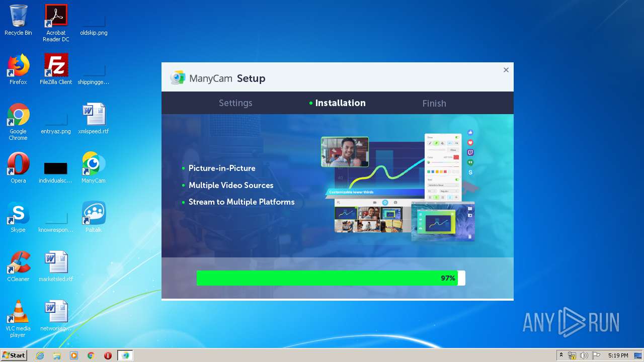Click the installation progress bar at 97%

[331, 278]
